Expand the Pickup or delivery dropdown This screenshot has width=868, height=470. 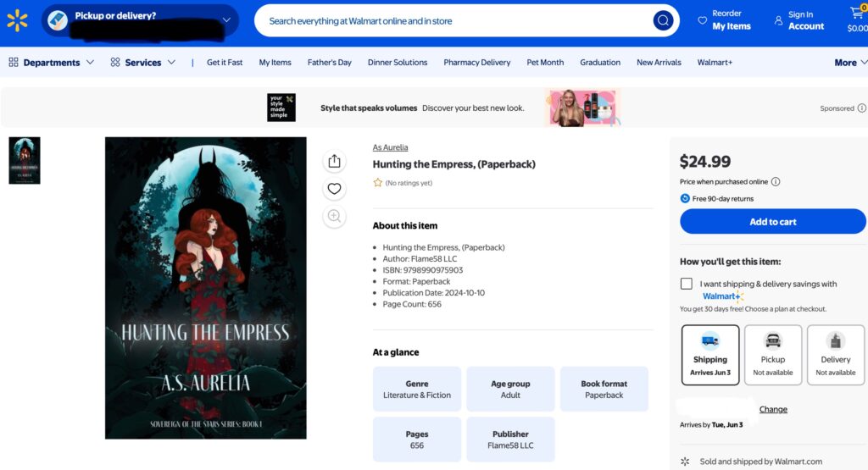(226, 19)
